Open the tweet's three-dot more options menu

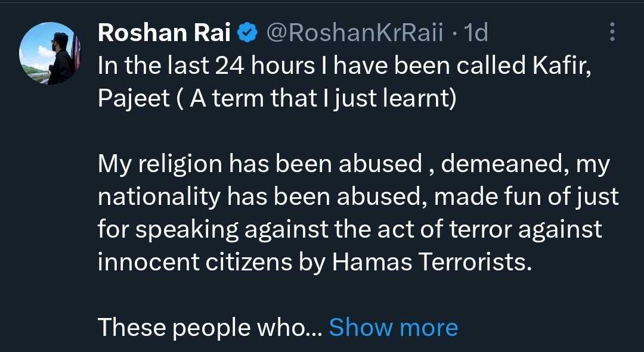tap(612, 32)
